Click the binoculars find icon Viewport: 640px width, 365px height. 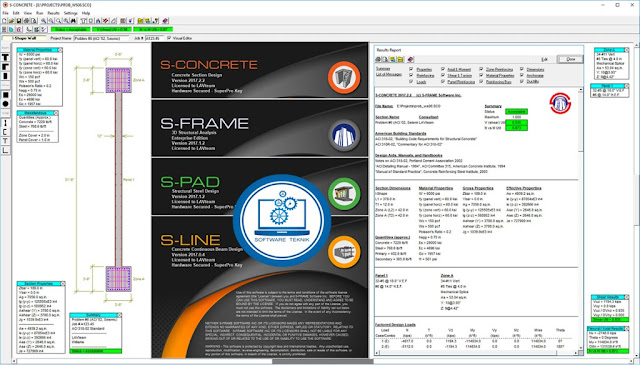coord(73,20)
